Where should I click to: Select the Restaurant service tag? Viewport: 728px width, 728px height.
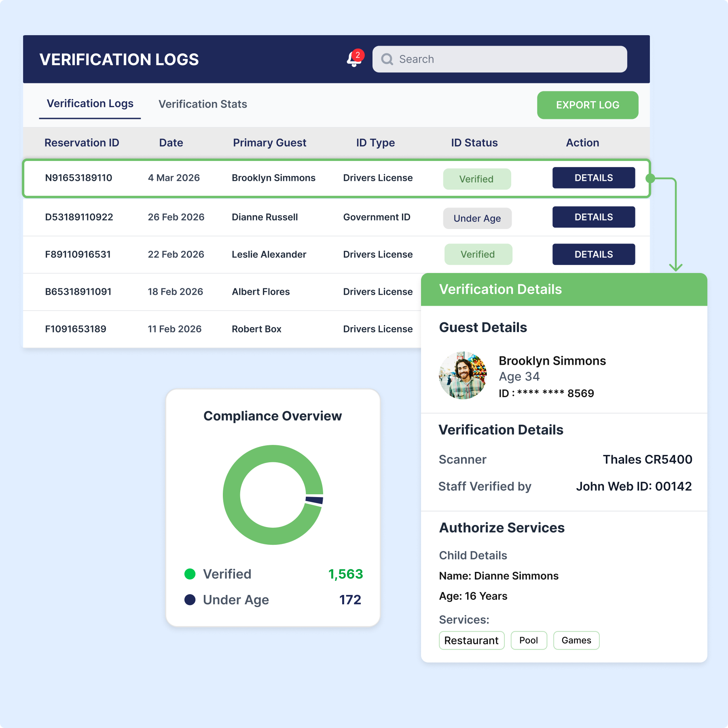(x=471, y=640)
